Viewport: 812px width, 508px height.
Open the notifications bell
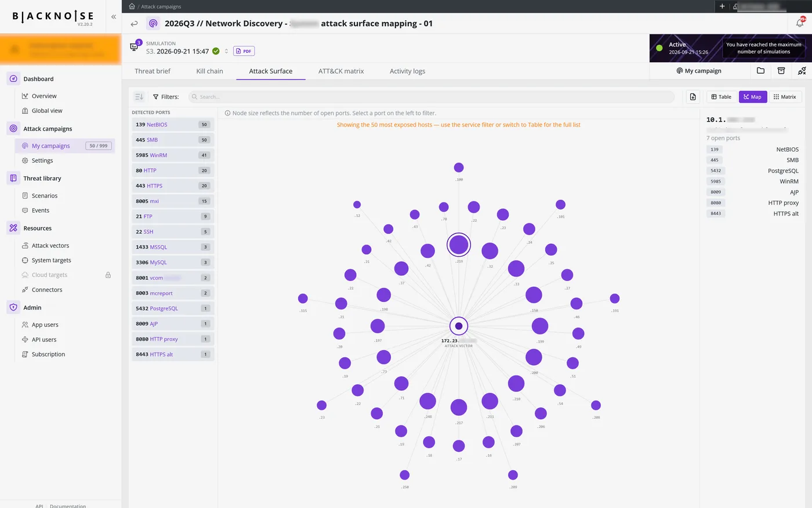pyautogui.click(x=800, y=23)
